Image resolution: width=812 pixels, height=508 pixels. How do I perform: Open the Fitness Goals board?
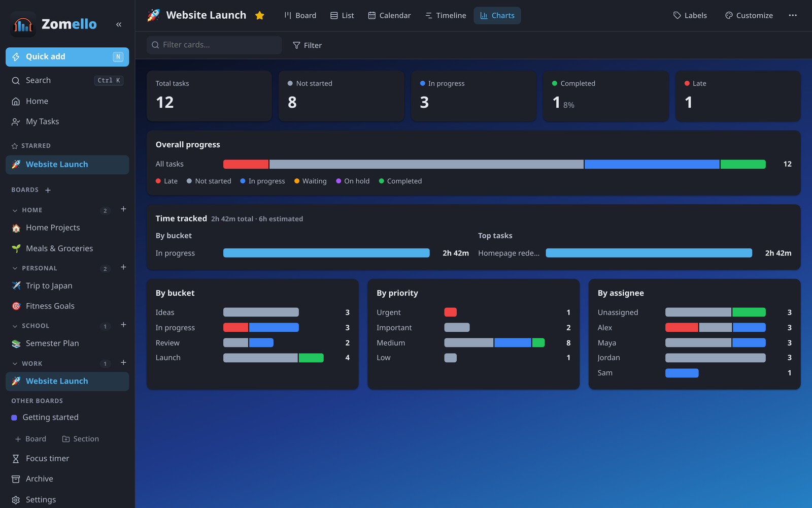pyautogui.click(x=67, y=306)
